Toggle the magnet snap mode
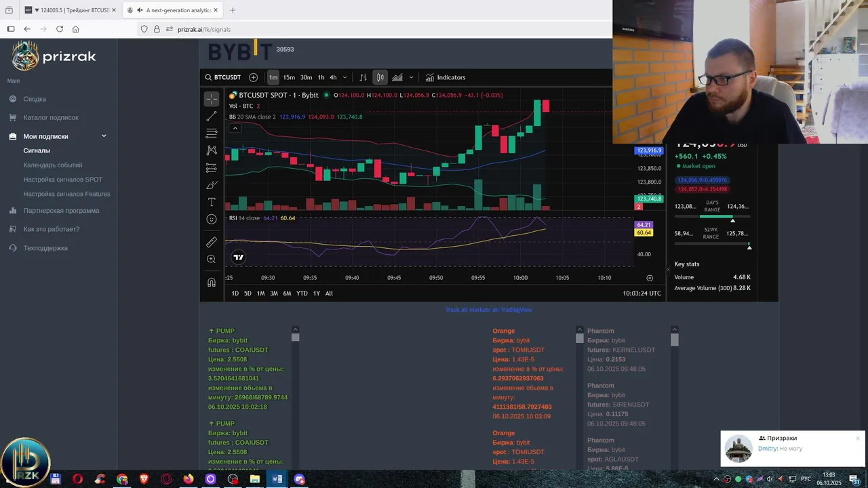868x488 pixels. [x=212, y=282]
